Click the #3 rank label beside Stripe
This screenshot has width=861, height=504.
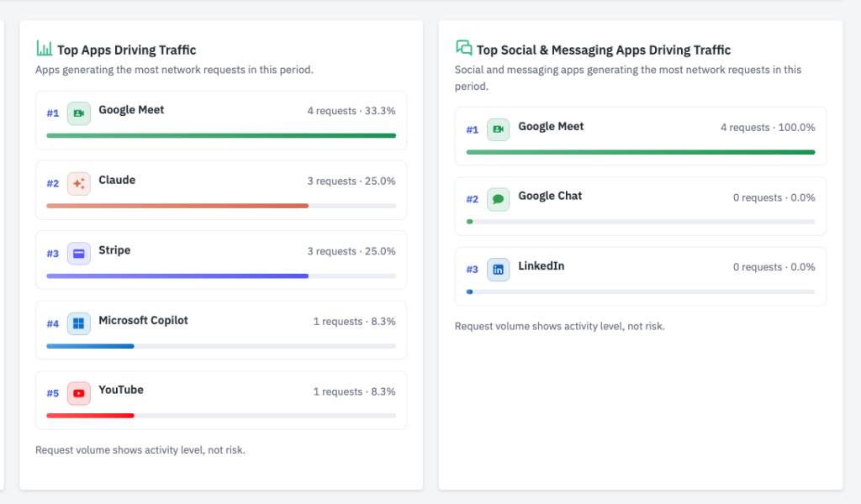53,254
